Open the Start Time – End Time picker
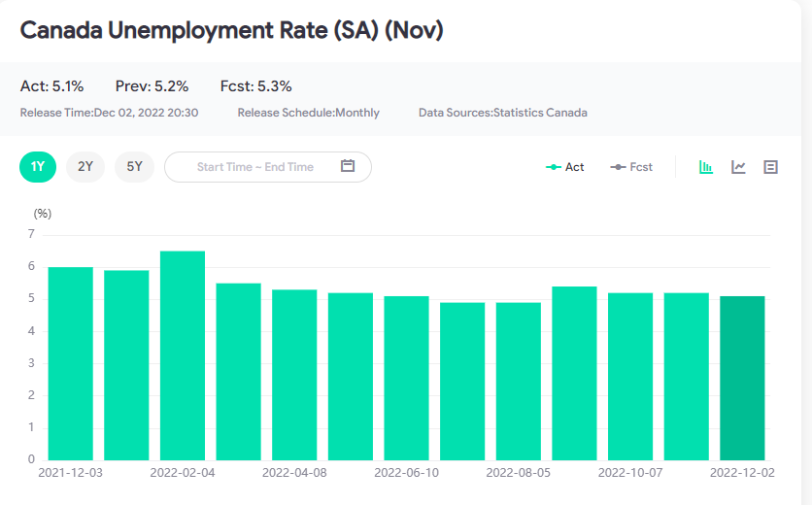This screenshot has height=505, width=812. pos(254,167)
